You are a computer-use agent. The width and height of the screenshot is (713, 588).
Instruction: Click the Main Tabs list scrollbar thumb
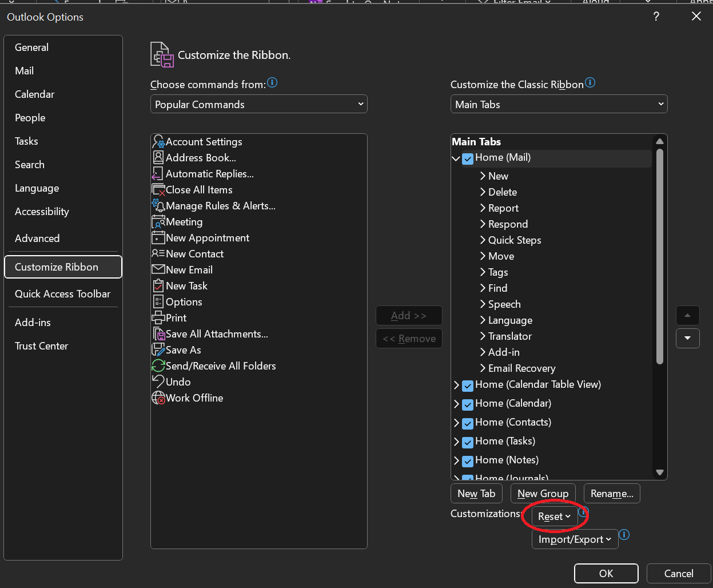(x=660, y=256)
